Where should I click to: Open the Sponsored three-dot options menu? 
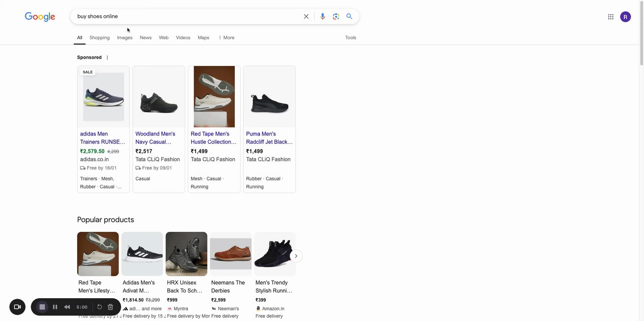107,58
